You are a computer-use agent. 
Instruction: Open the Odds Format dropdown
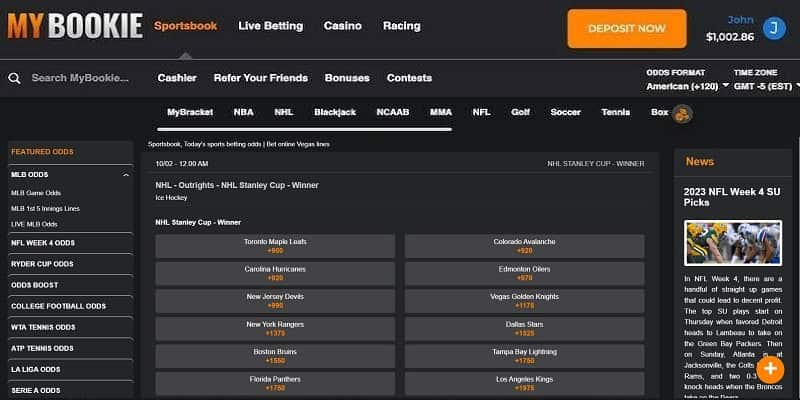coord(687,86)
